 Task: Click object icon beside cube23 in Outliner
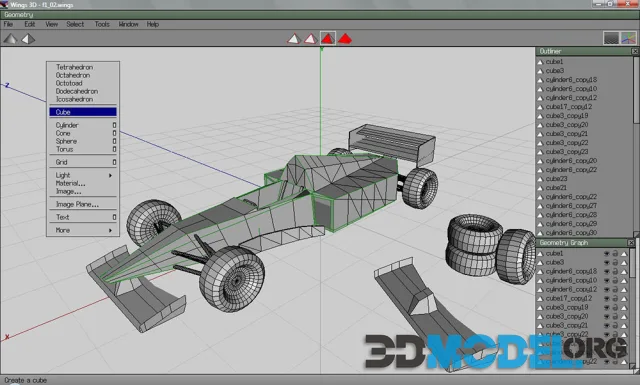(x=540, y=179)
